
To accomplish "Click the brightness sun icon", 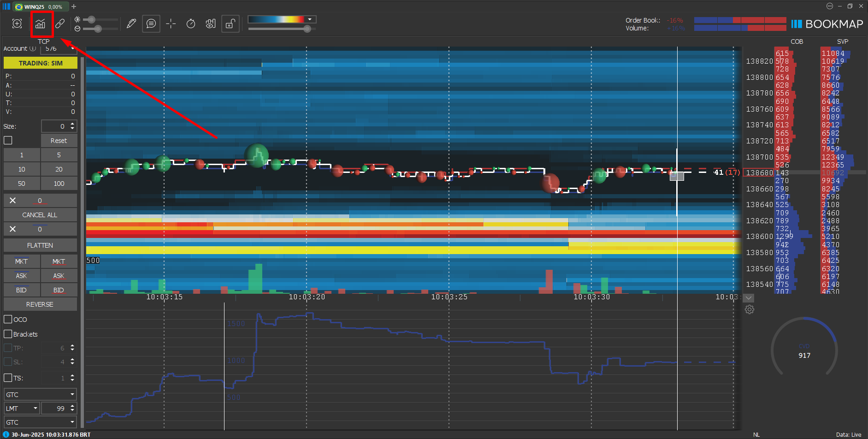I will tap(77, 19).
